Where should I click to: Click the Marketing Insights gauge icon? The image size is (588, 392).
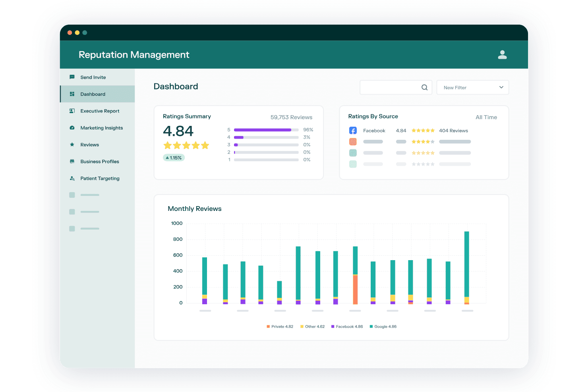(x=72, y=128)
